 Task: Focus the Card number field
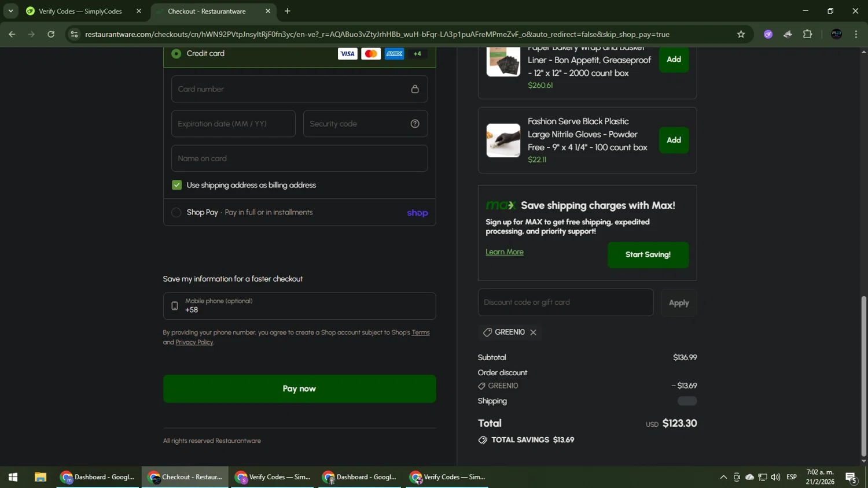299,89
